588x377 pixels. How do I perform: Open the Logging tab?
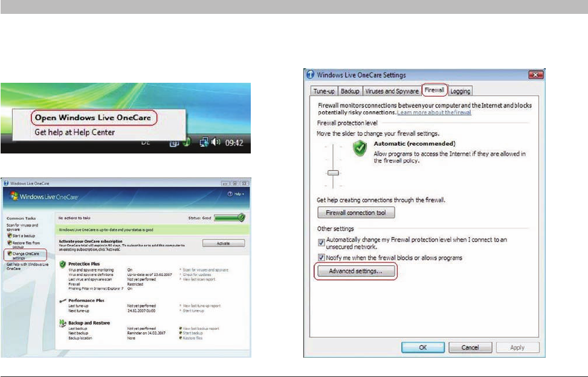click(x=460, y=91)
